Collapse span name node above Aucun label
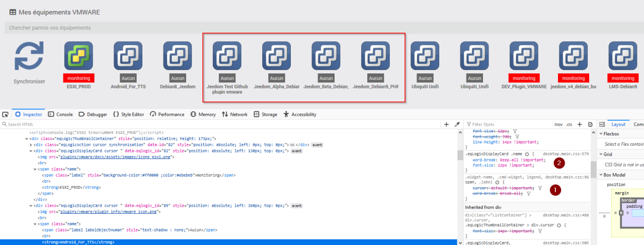 (34, 224)
